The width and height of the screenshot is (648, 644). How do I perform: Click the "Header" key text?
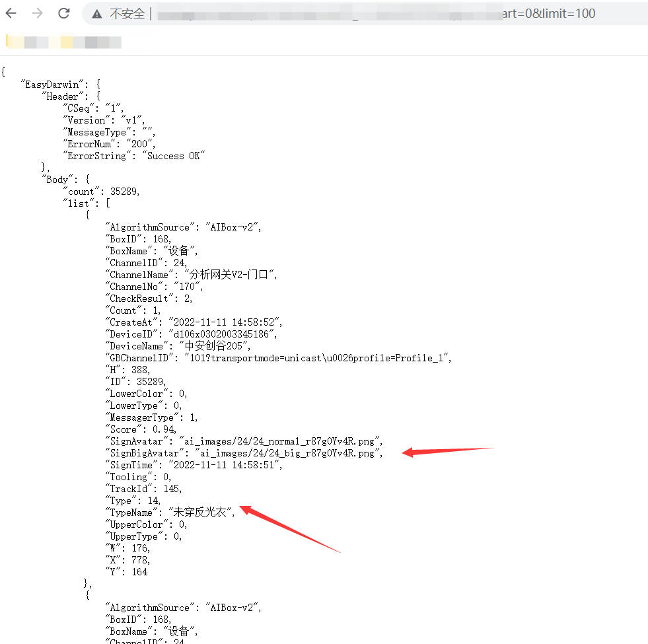(62, 96)
